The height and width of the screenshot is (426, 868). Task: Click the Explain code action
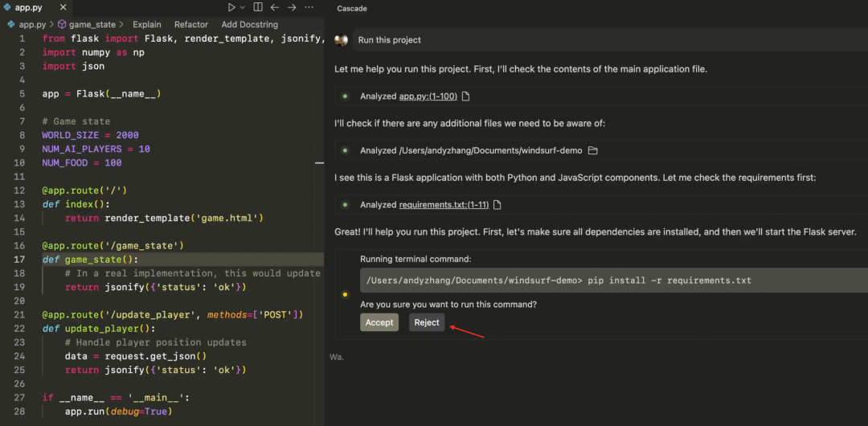tap(146, 24)
